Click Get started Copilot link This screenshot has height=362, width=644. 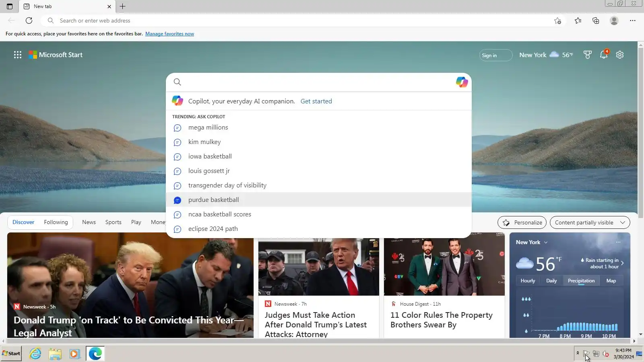(316, 101)
